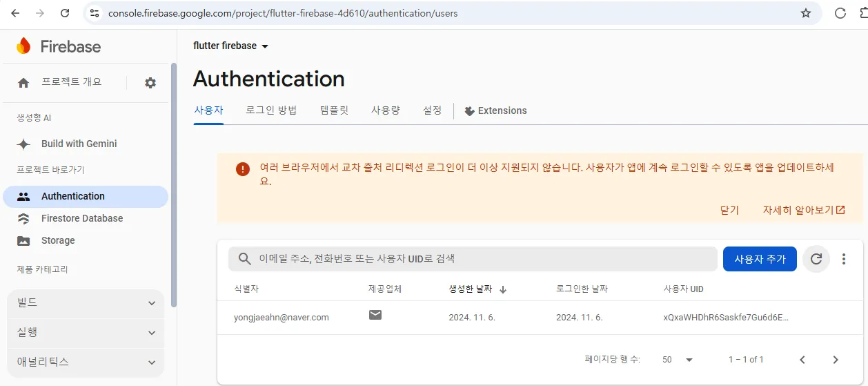Image resolution: width=868 pixels, height=386 pixels.
Task: Open Storage from sidebar
Action: click(x=58, y=240)
